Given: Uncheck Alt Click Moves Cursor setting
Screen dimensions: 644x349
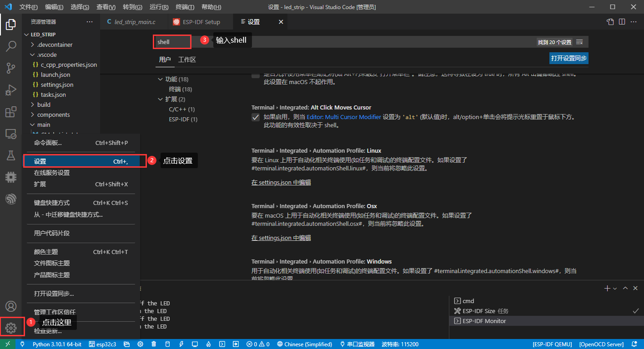Looking at the screenshot, I should click(x=255, y=116).
